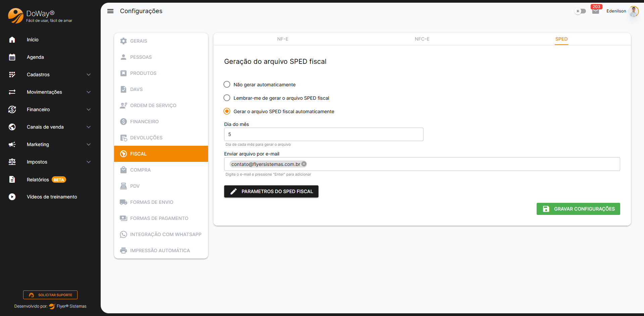Click Gravar Configurações button
644x316 pixels.
(578, 209)
